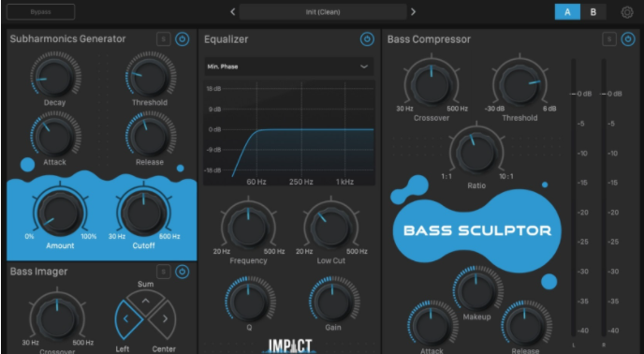The height and width of the screenshot is (354, 644).
Task: Click the Equalizer Frequency knob
Action: [248, 228]
